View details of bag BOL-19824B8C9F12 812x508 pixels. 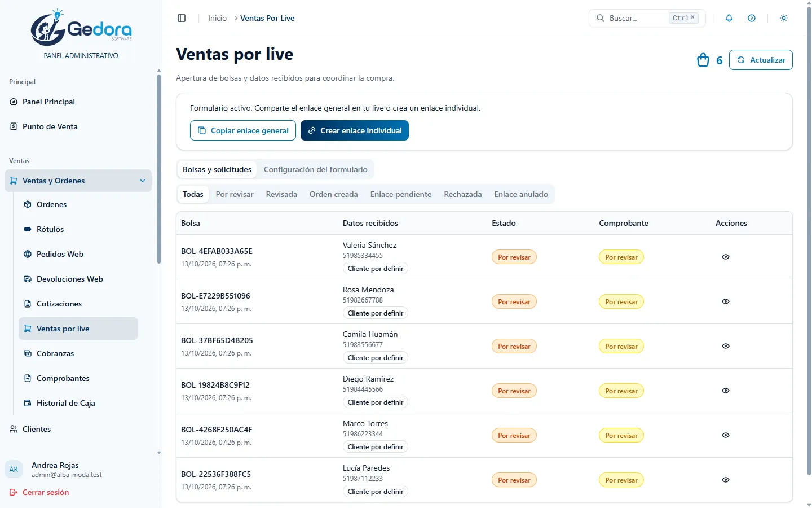pyautogui.click(x=726, y=391)
